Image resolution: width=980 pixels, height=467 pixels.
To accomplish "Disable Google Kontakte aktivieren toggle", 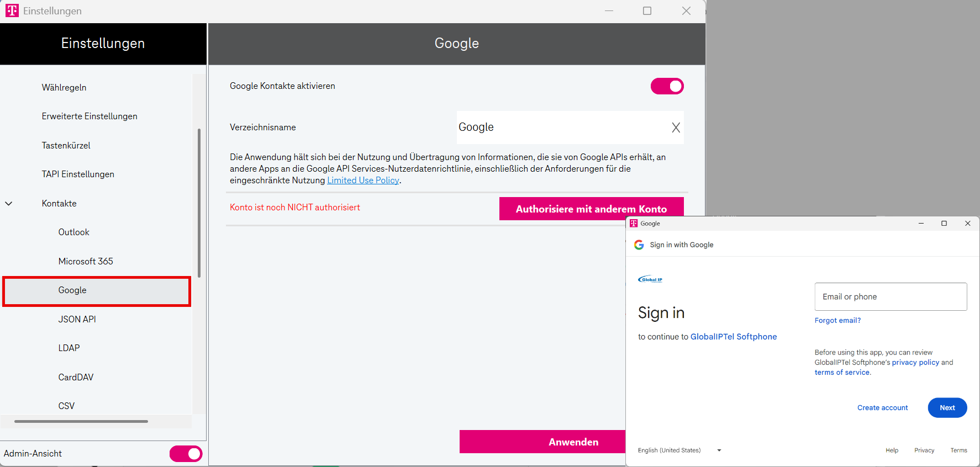I will click(667, 86).
